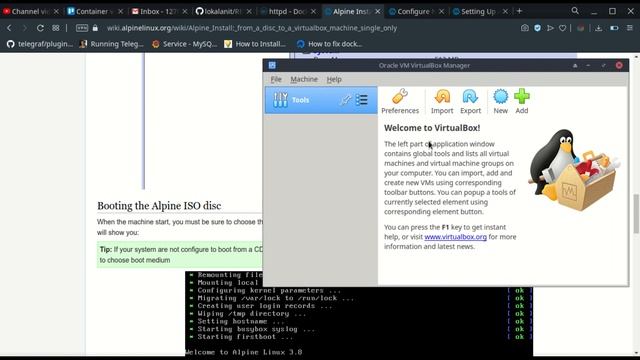This screenshot has height=360, width=640.
Task: Minimize the VirtualBox Manager window
Action: pyautogui.click(x=588, y=65)
